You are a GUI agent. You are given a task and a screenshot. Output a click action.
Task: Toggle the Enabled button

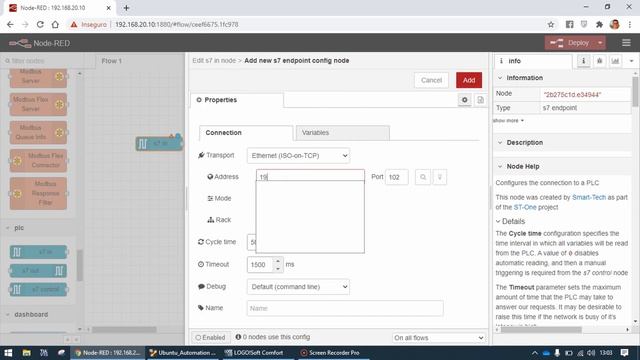[210, 338]
